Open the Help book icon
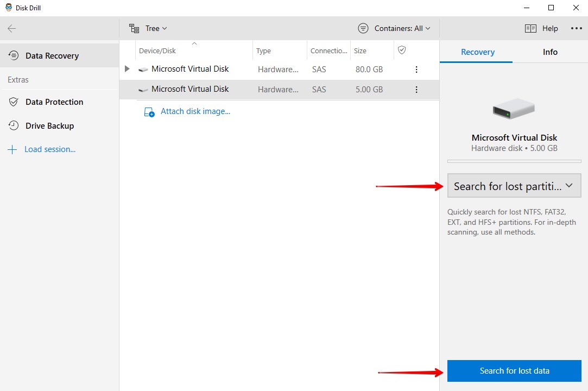 (x=530, y=29)
